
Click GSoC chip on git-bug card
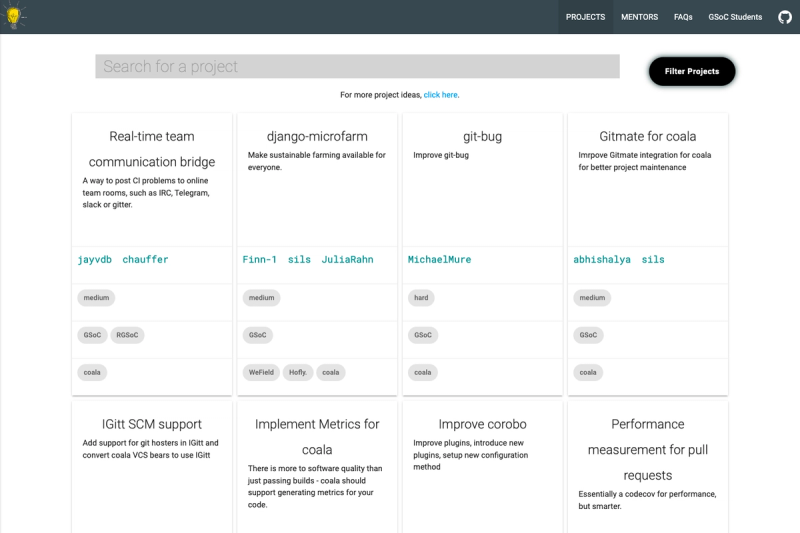click(423, 335)
